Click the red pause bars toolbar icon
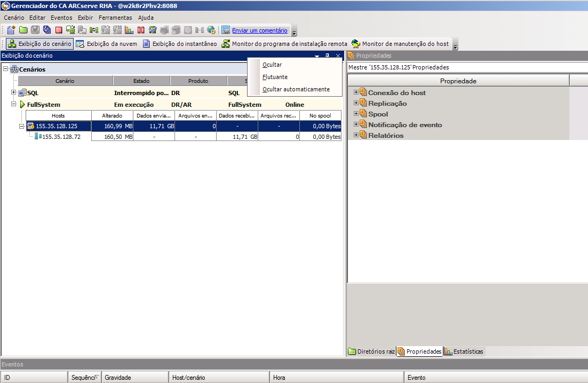Screen dimensions: 588x383 [x=141, y=30]
